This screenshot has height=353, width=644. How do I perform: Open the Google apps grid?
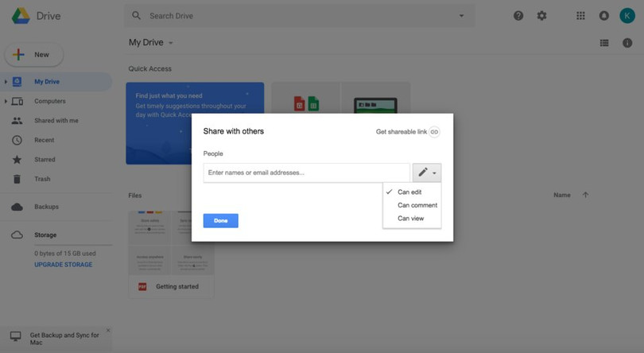(580, 16)
